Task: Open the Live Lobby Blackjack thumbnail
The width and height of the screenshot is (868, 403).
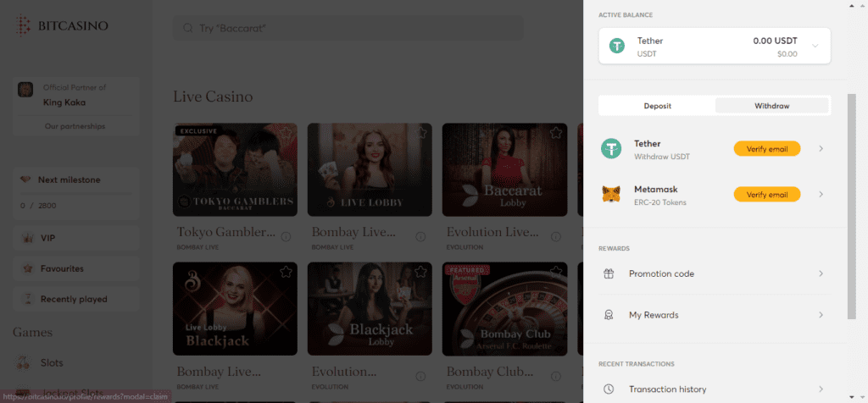Action: 236,308
